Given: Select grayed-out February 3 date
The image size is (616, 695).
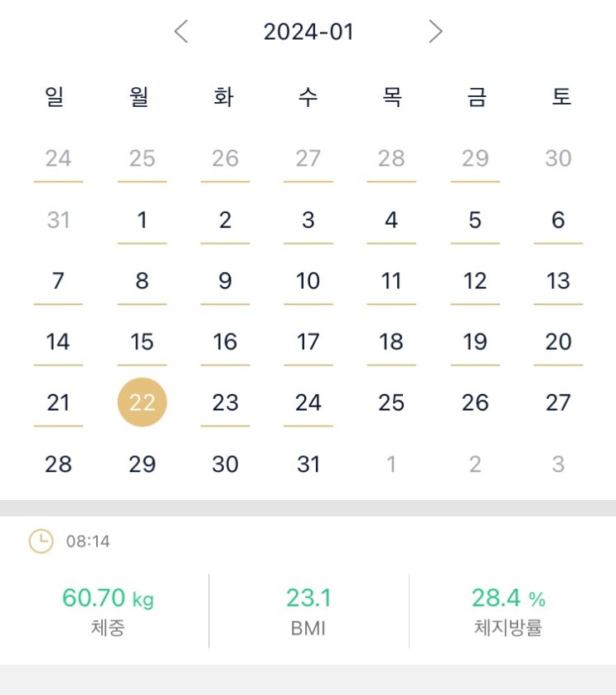Looking at the screenshot, I should (x=558, y=464).
